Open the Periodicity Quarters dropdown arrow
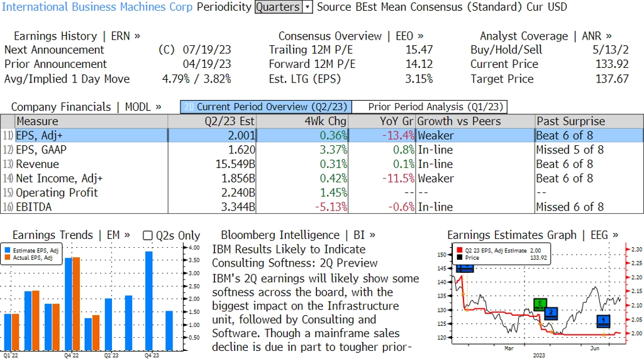 pyautogui.click(x=307, y=7)
